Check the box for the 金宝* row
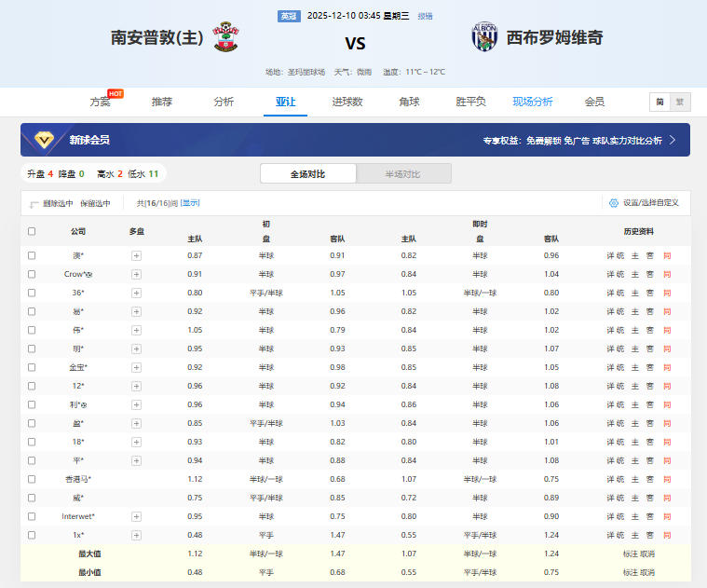 pyautogui.click(x=32, y=367)
